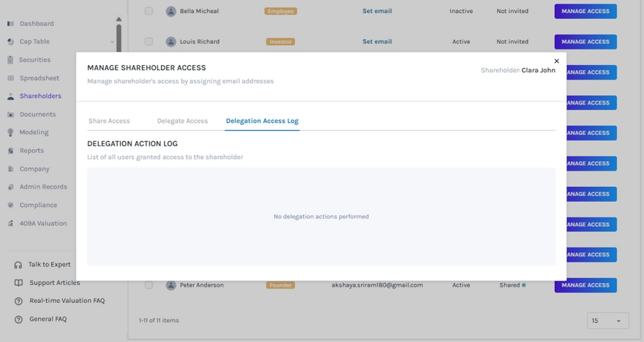Open the items-per-page dropdown showing 15
The height and width of the screenshot is (342, 644).
coord(608,321)
